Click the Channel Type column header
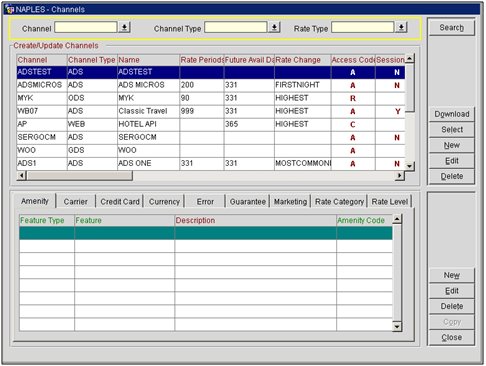Screen dimensions: 486x366 [92, 60]
